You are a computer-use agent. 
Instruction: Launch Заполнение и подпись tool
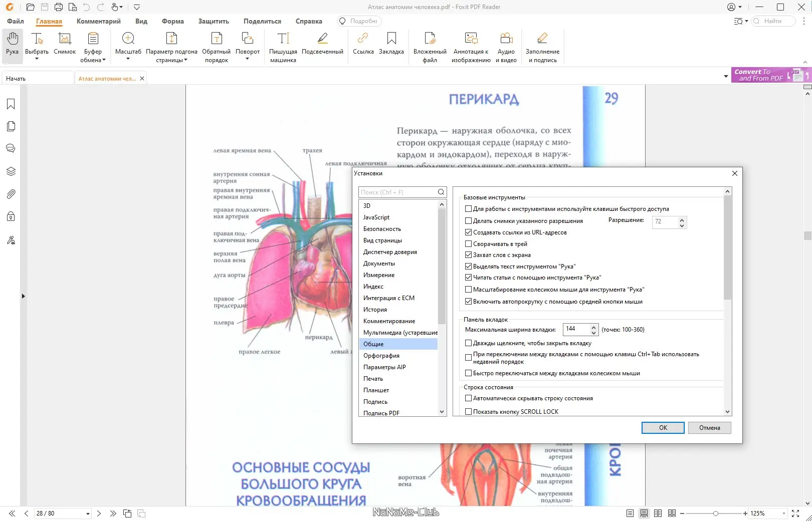pyautogui.click(x=542, y=47)
